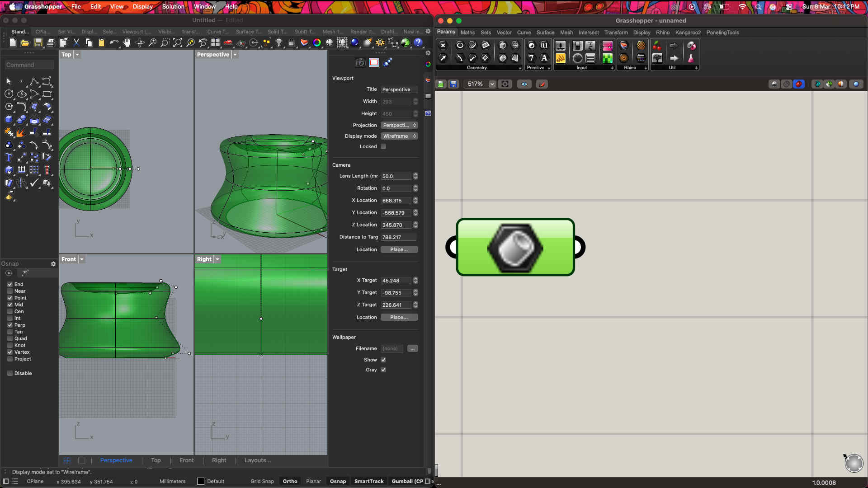The height and width of the screenshot is (488, 868).
Task: Click the Lens Length input field
Action: [396, 176]
